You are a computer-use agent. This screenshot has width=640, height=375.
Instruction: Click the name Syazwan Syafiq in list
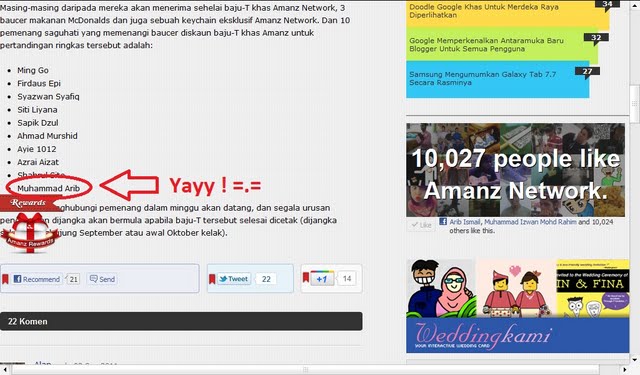click(x=48, y=97)
